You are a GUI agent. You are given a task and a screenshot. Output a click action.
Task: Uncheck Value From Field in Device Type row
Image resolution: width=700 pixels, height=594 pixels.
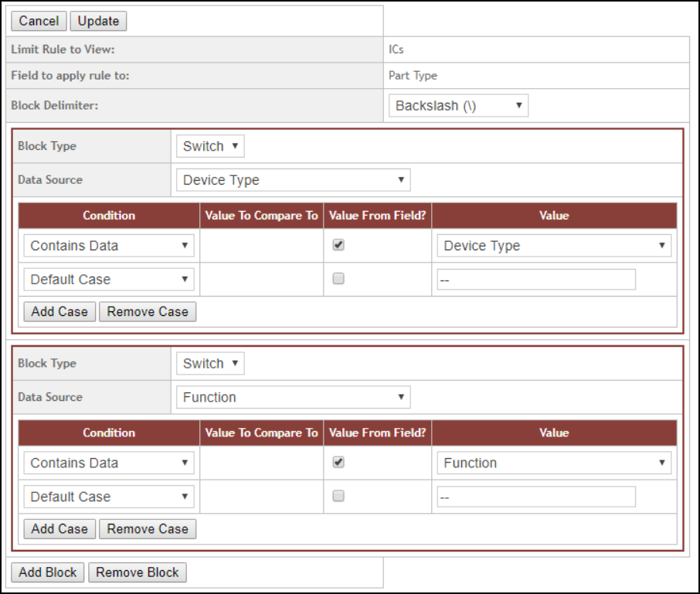[x=338, y=245]
